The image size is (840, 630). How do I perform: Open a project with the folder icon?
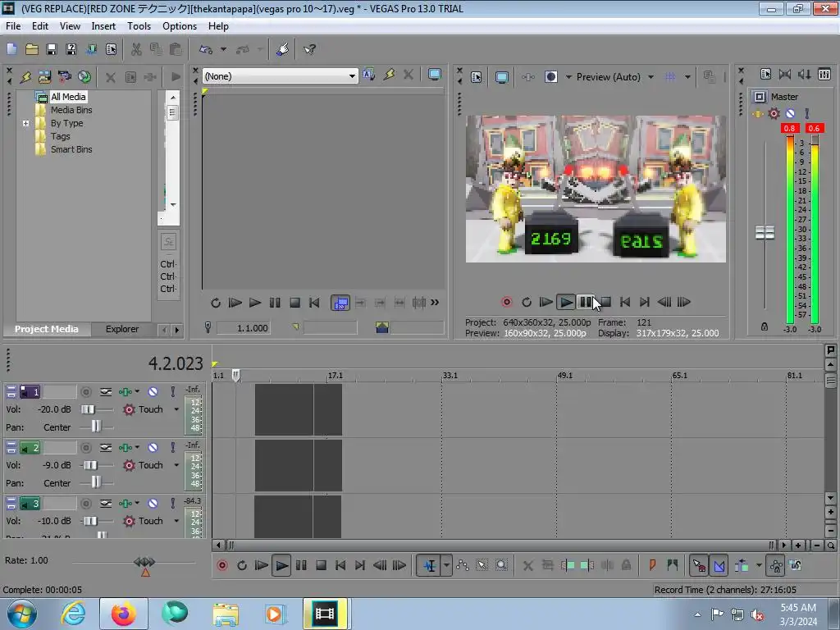[x=32, y=49]
